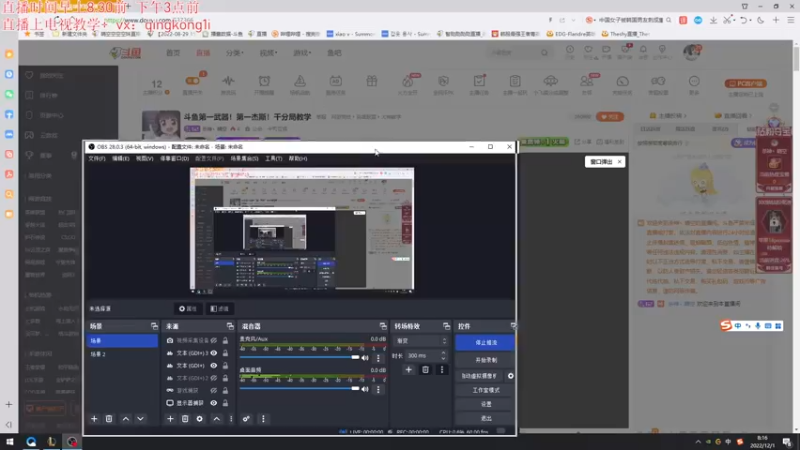
Task: Click the Exit button in Controls
Action: (485, 418)
